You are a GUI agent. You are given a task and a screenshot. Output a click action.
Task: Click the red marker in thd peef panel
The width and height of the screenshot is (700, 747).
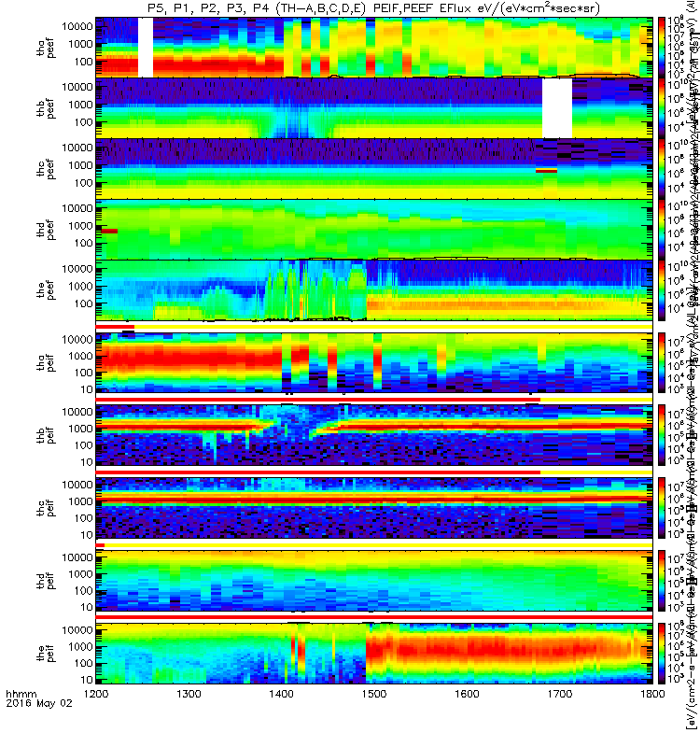109,231
